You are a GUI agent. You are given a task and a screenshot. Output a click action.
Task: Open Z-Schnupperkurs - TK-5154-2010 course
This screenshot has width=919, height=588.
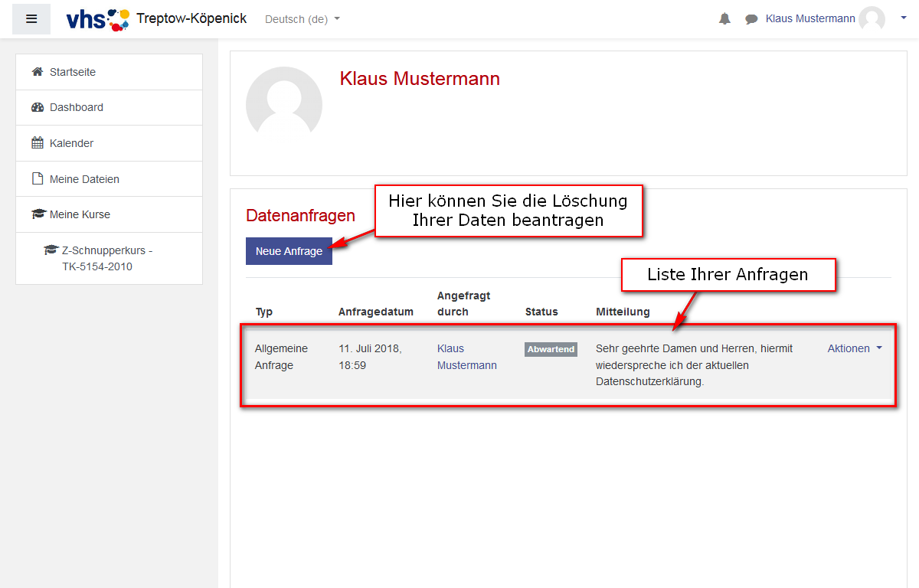click(109, 259)
